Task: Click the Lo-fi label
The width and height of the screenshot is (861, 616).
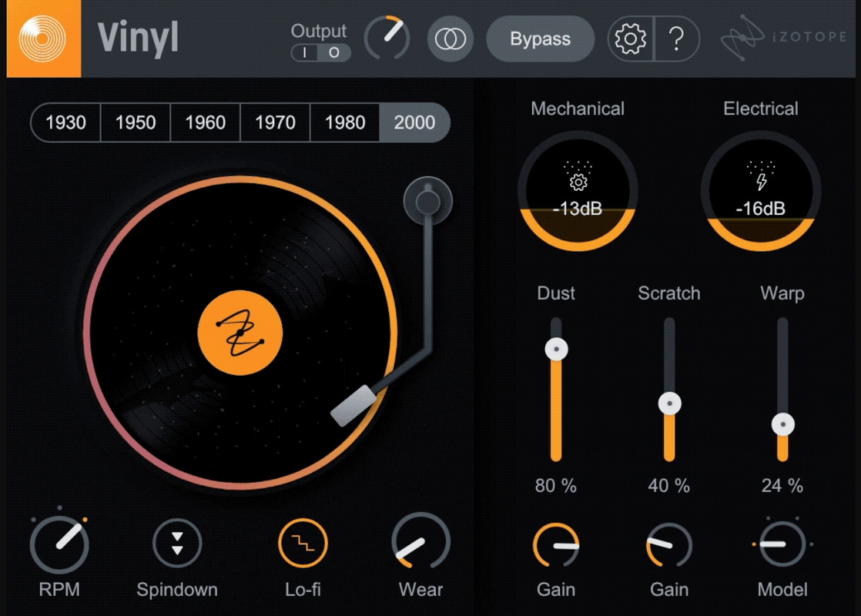Action: coord(303,590)
